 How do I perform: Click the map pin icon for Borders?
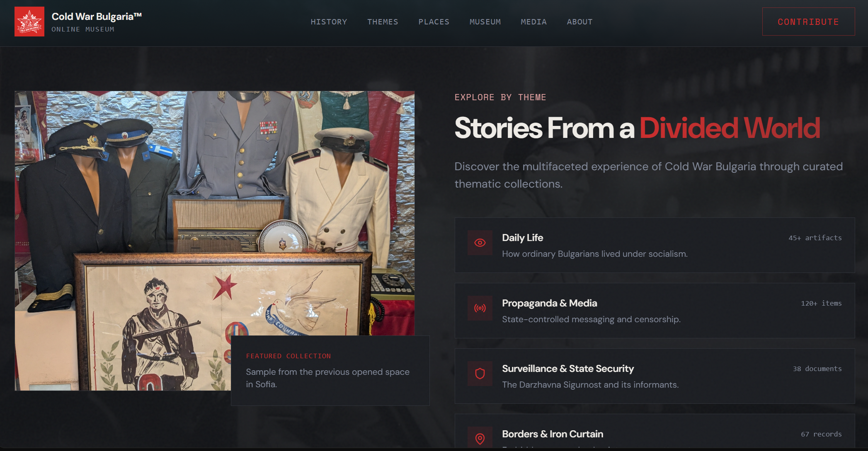click(480, 438)
